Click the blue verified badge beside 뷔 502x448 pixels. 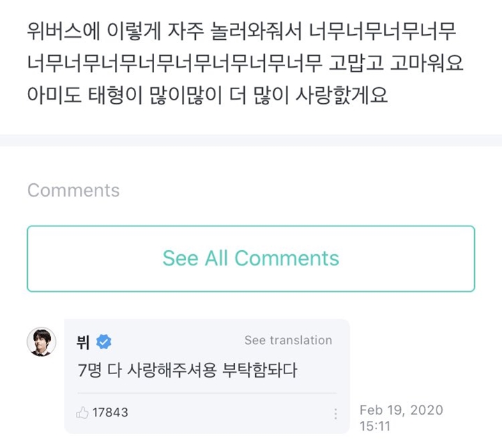[x=105, y=341]
